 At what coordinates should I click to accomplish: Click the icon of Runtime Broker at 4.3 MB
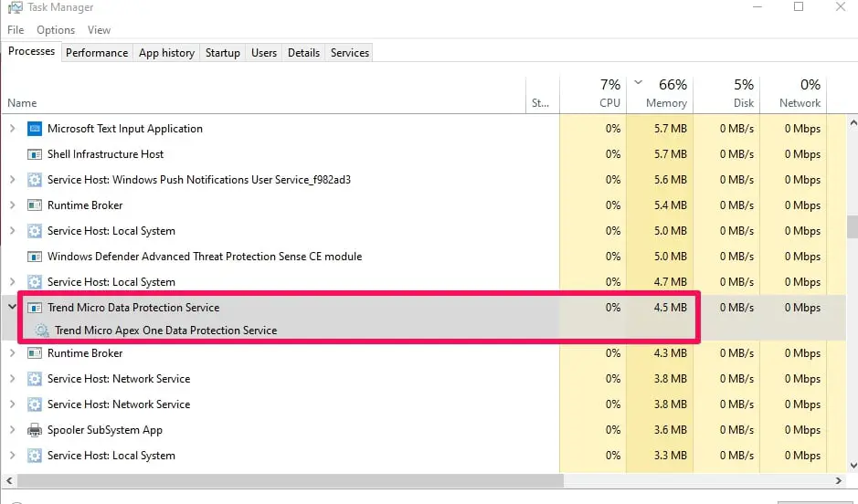(x=35, y=353)
